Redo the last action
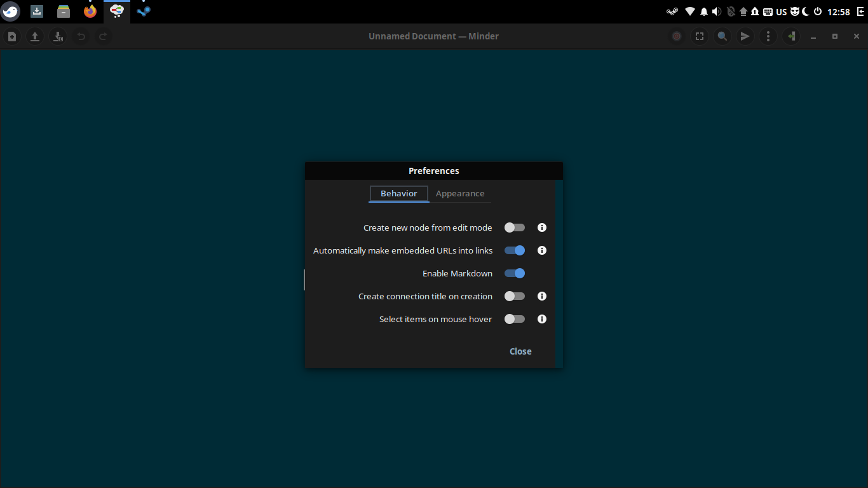Viewport: 868px width, 488px height. [103, 36]
